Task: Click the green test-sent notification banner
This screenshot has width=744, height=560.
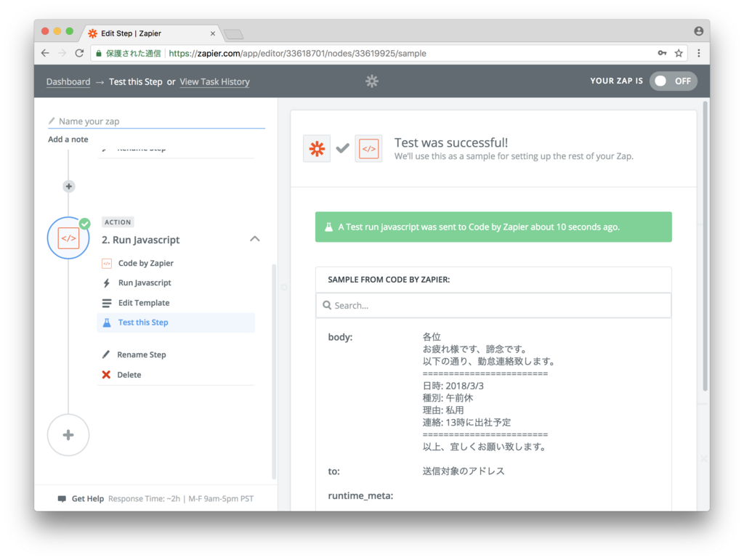Action: pos(493,227)
